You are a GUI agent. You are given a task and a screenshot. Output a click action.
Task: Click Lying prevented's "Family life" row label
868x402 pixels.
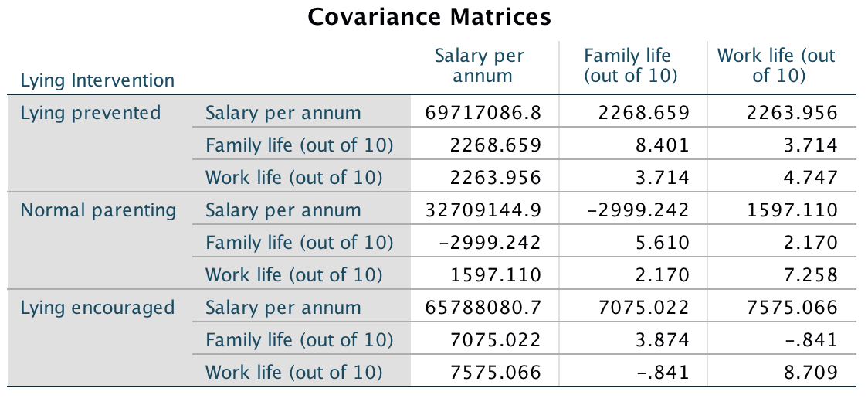coord(299,145)
